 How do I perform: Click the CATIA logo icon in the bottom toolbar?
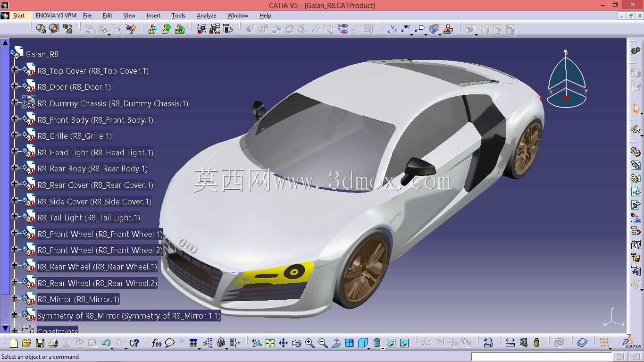[x=632, y=342]
